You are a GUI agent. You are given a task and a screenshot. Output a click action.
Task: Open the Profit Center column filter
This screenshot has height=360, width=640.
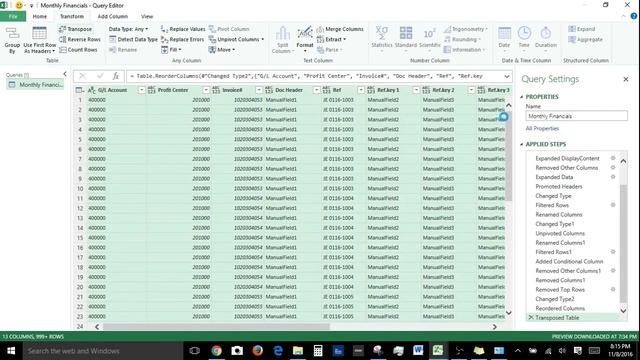pyautogui.click(x=206, y=90)
